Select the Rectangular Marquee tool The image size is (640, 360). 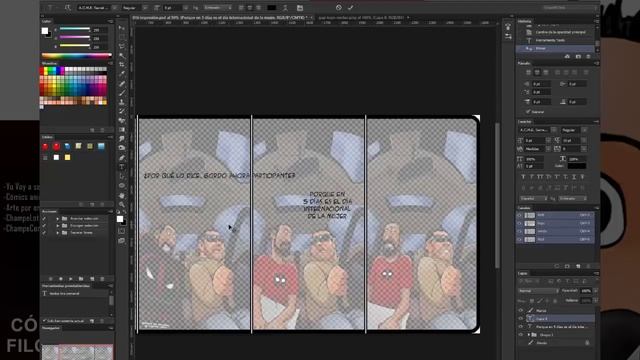coord(122,37)
